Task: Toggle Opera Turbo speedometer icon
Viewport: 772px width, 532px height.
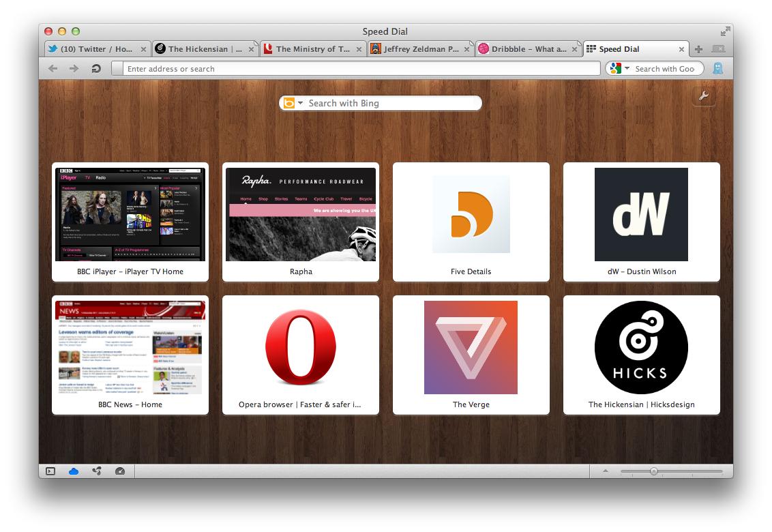Action: click(x=119, y=471)
